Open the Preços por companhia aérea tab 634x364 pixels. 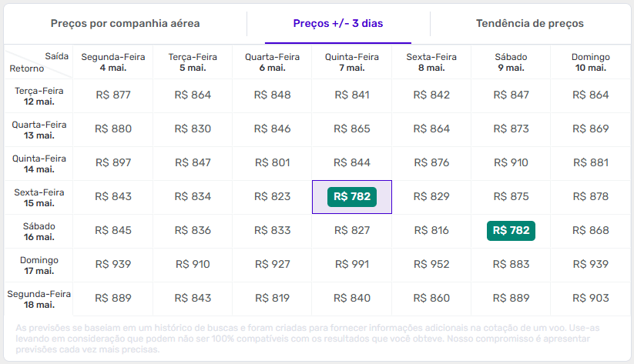(x=125, y=23)
